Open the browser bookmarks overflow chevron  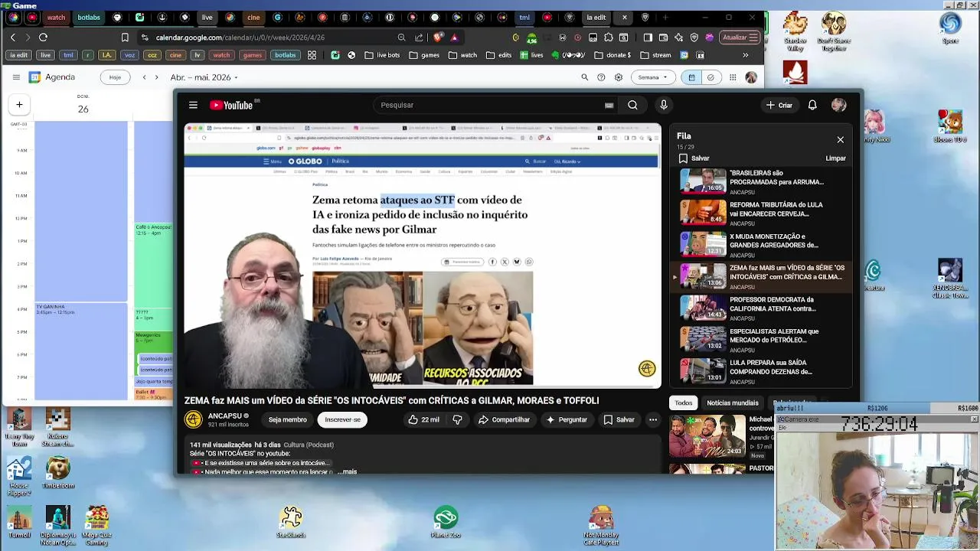(x=745, y=55)
